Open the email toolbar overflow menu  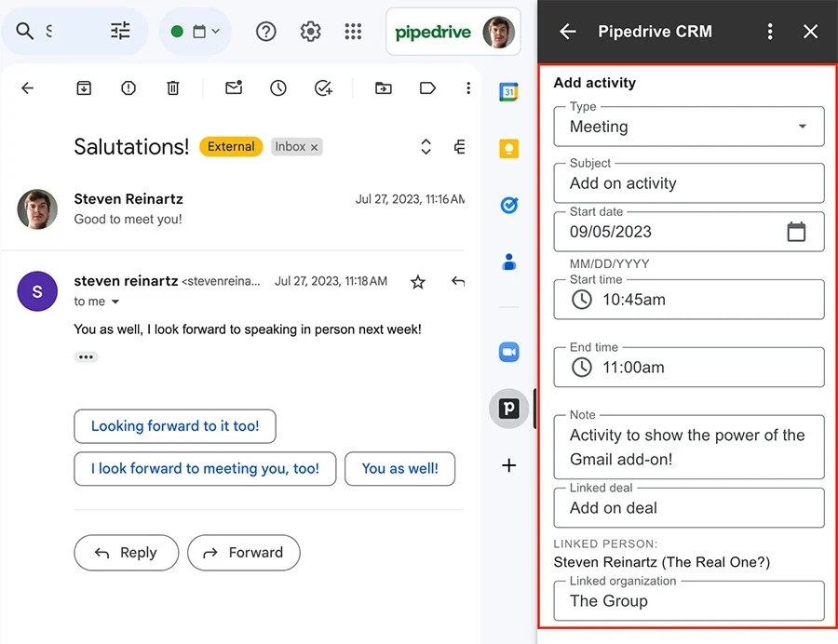pyautogui.click(x=468, y=87)
